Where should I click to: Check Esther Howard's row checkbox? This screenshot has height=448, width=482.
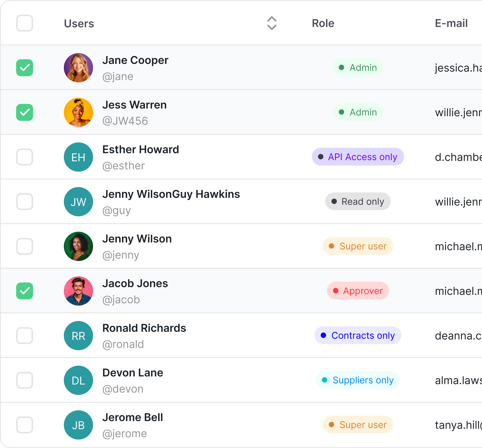[x=24, y=157]
